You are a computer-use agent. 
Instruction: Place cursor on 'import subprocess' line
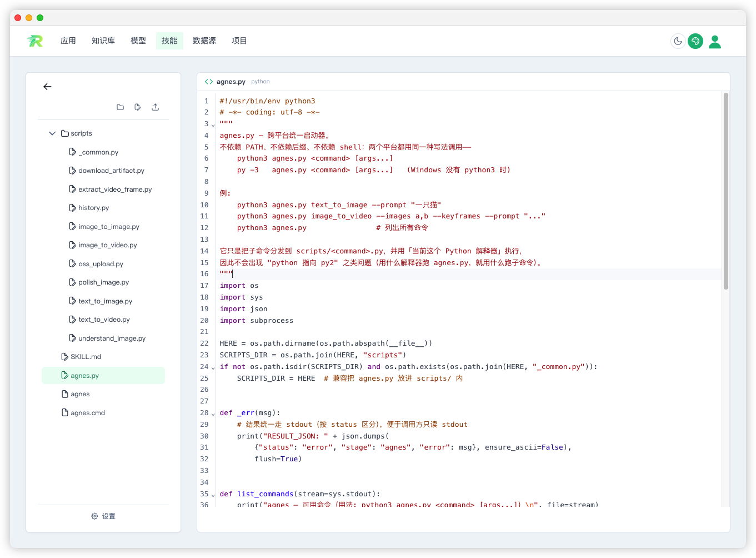(257, 321)
